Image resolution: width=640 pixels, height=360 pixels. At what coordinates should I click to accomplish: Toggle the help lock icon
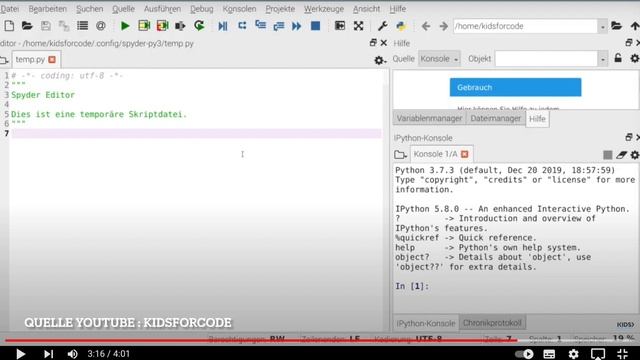[x=618, y=58]
